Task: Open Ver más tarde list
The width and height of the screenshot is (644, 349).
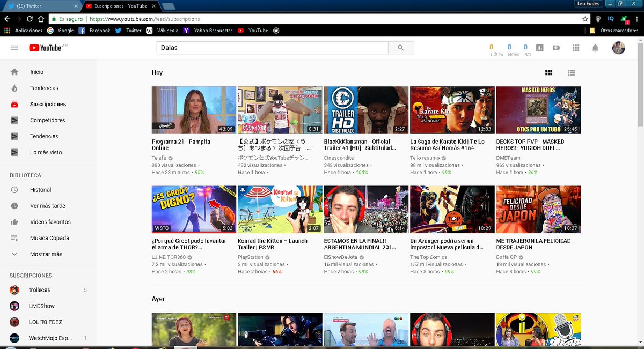Action: [48, 206]
